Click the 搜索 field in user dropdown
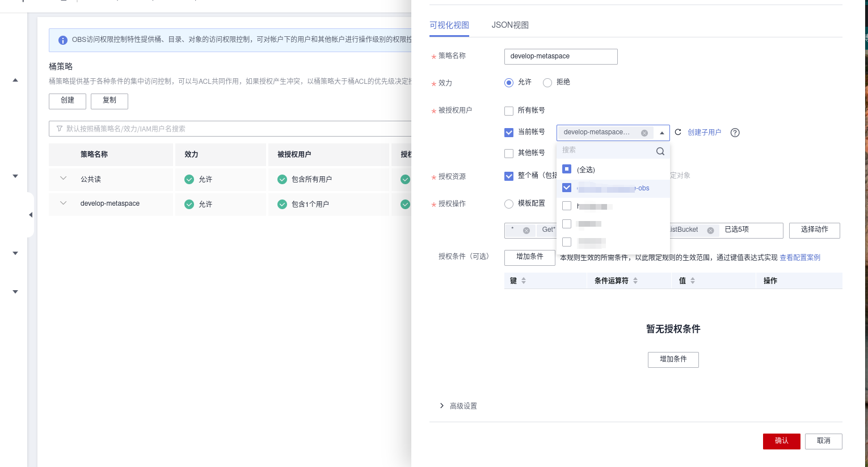 (x=606, y=150)
